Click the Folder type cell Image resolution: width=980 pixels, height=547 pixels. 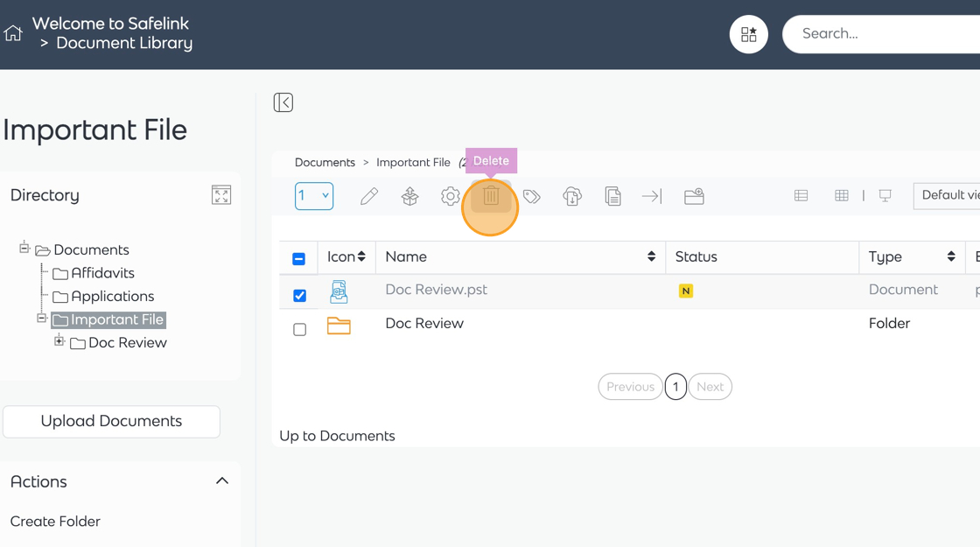point(889,323)
